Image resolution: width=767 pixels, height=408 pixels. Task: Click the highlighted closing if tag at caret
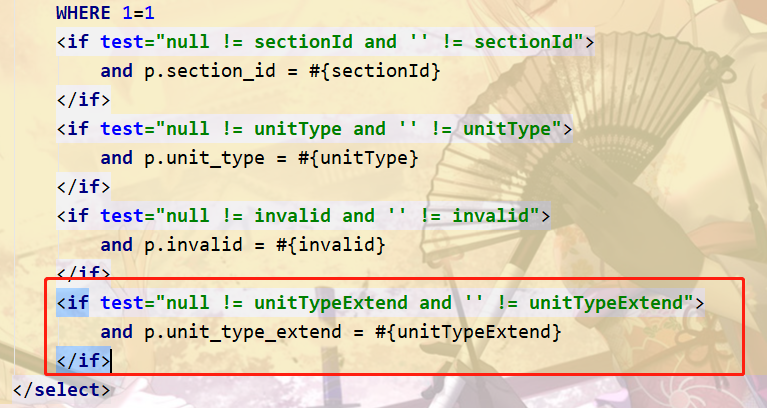coord(84,361)
